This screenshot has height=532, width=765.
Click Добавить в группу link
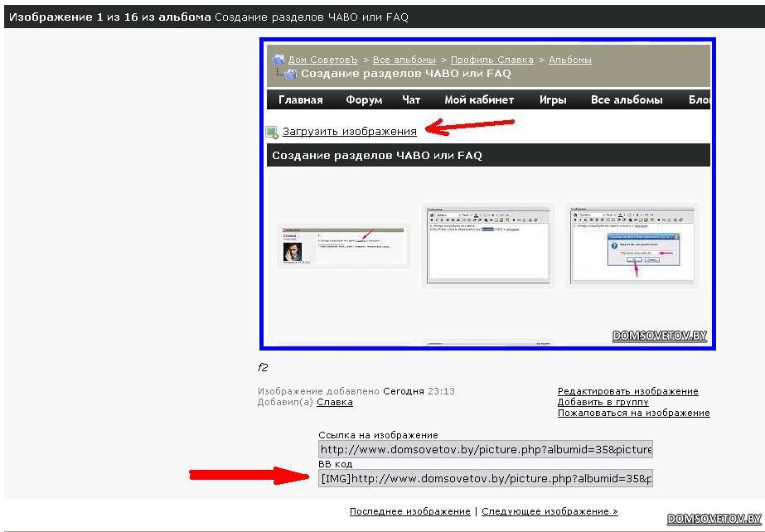603,402
